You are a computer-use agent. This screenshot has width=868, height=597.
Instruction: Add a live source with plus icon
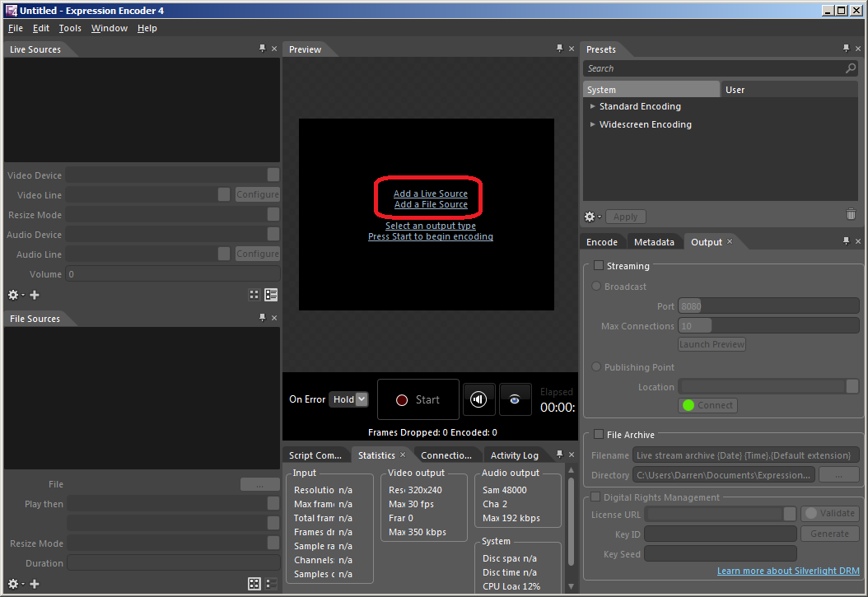coord(35,295)
